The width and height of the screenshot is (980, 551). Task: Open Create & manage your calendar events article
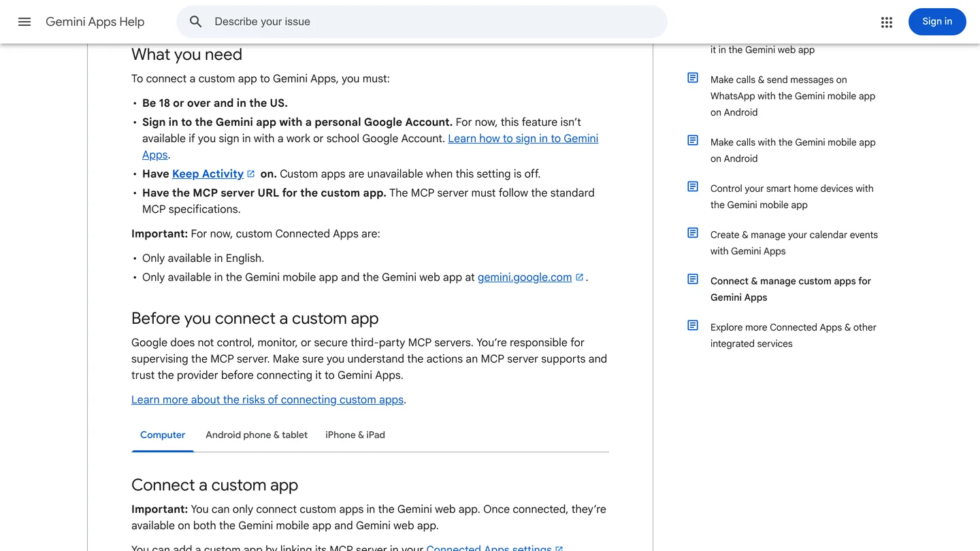point(794,243)
